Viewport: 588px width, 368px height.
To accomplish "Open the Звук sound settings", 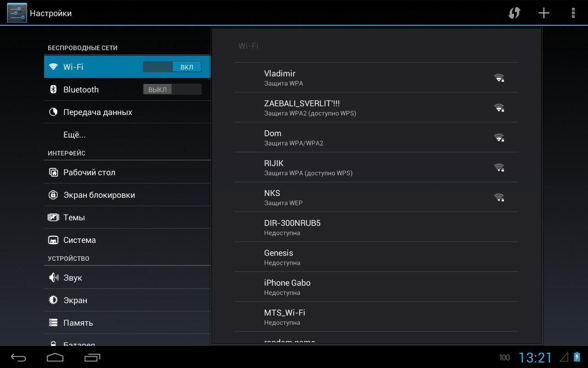I will [73, 278].
